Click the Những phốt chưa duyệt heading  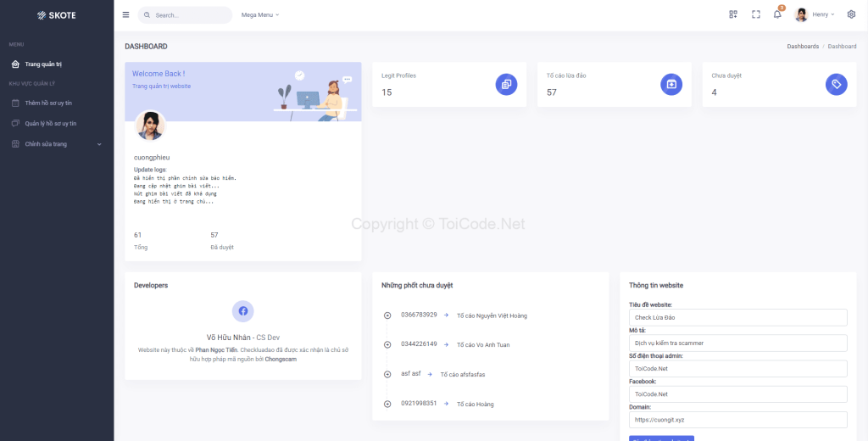click(x=417, y=285)
